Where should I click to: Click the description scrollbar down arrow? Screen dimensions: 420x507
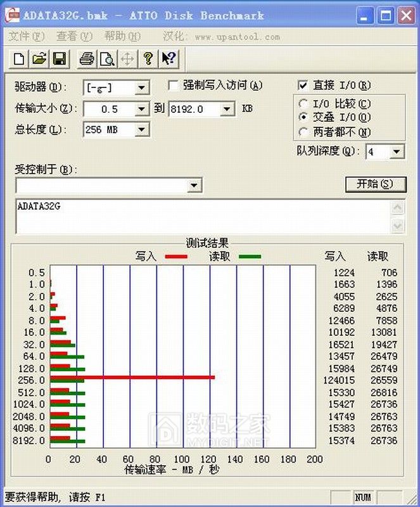397,226
